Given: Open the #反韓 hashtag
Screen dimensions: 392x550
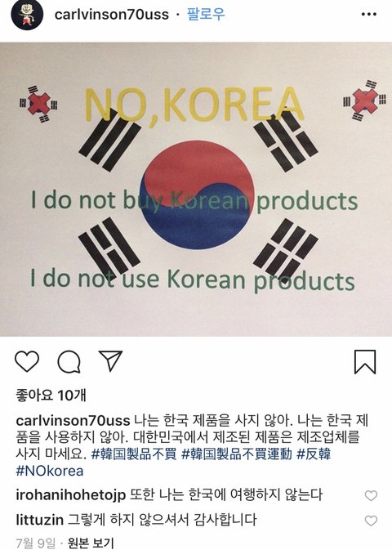Looking at the screenshot, I should (x=314, y=454).
